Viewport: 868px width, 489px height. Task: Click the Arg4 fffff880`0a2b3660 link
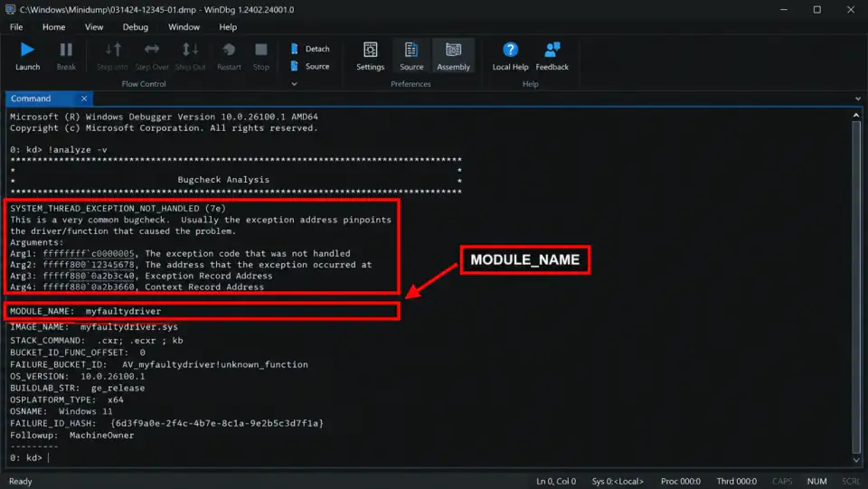tap(89, 287)
